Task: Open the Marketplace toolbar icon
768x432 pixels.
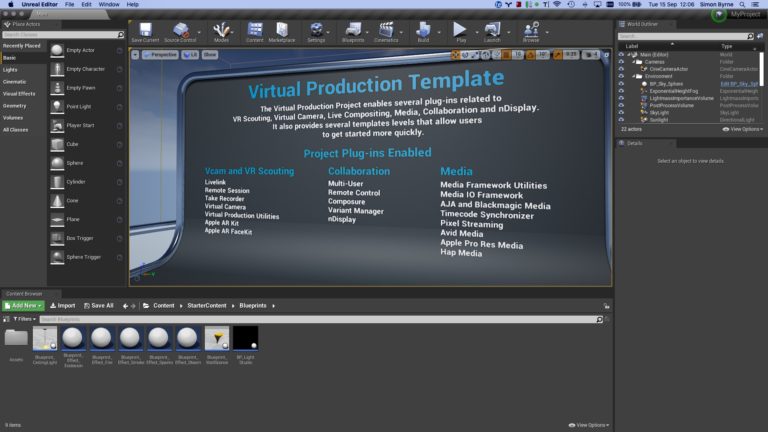Action: (282, 31)
